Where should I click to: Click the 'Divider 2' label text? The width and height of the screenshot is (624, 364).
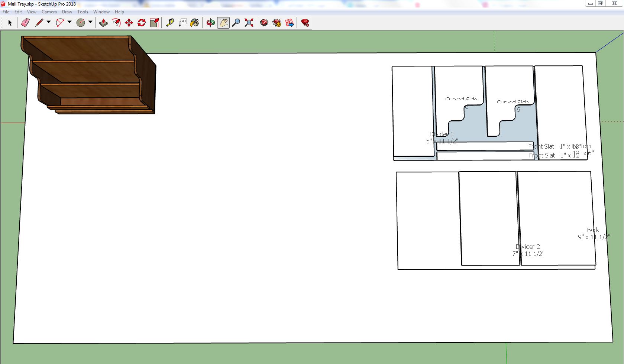[528, 247]
